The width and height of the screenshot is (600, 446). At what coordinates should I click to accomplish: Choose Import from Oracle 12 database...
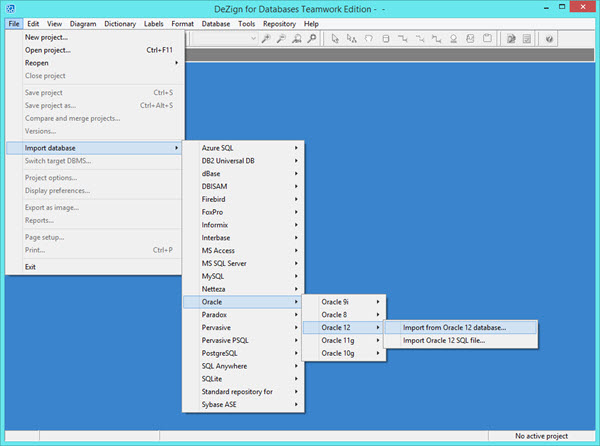[x=461, y=327]
